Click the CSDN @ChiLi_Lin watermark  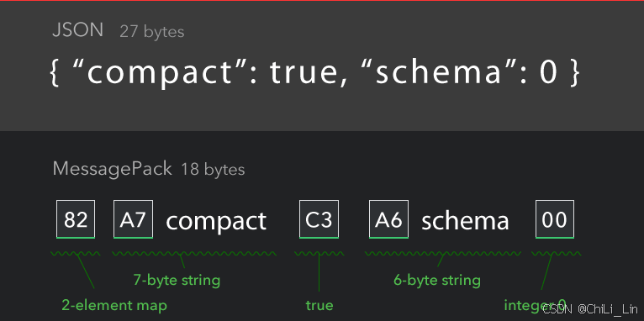click(x=590, y=308)
